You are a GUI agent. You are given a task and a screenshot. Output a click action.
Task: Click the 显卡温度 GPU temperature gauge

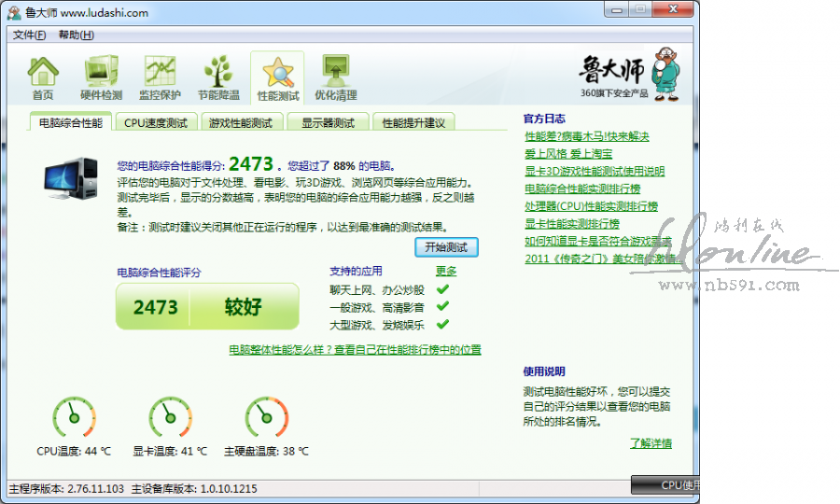tap(169, 417)
